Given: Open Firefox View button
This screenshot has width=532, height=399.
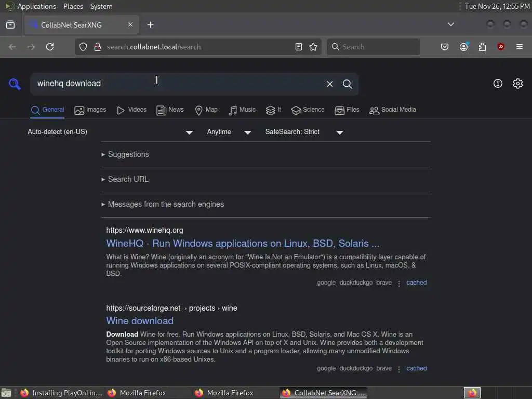Looking at the screenshot, I should pyautogui.click(x=10, y=25).
